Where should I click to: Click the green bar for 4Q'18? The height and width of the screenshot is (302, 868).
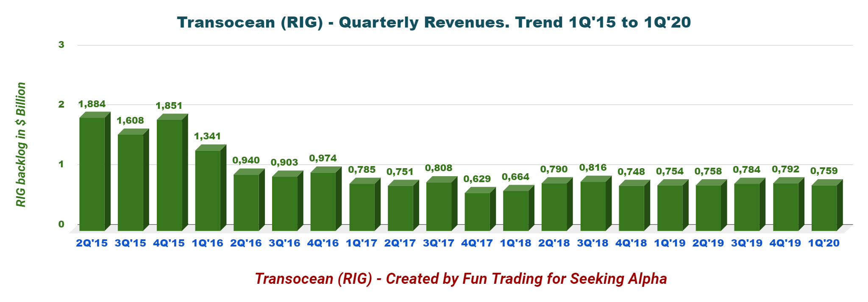(634, 205)
